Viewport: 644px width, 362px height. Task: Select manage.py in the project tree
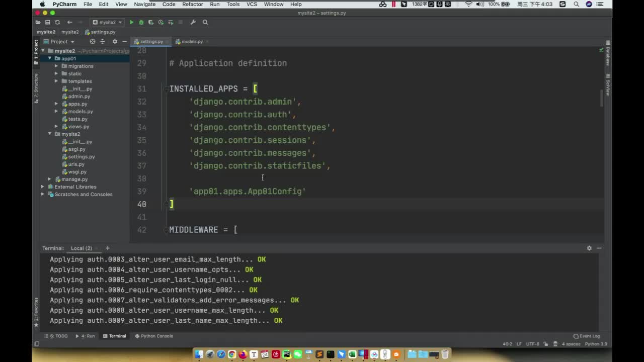click(x=73, y=179)
